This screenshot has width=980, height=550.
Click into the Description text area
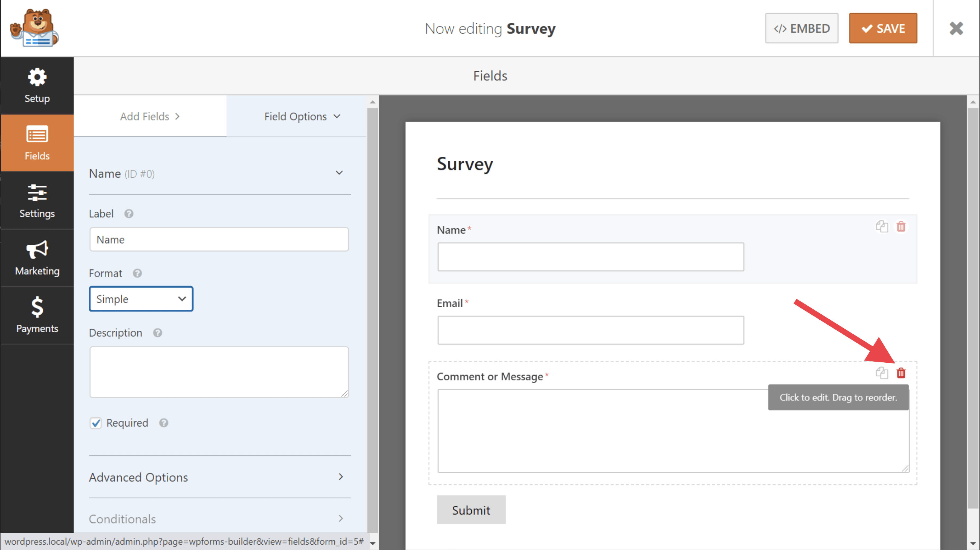coord(219,371)
